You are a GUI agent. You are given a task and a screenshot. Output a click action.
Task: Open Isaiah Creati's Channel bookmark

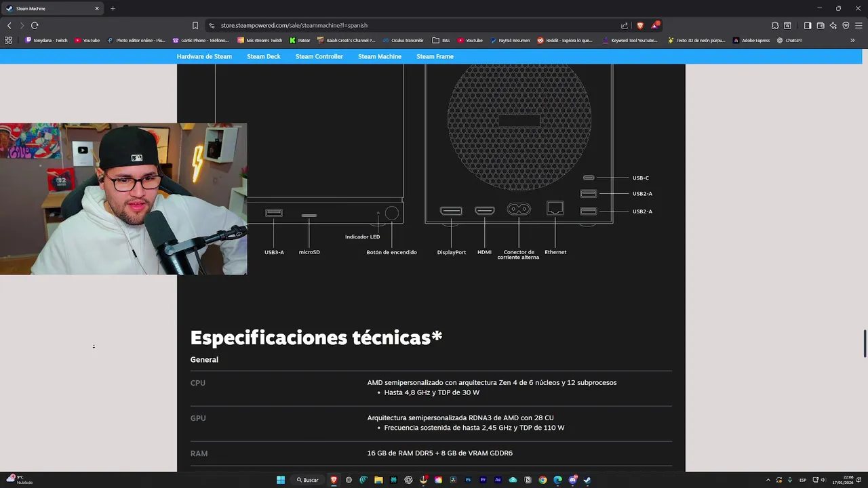346,40
